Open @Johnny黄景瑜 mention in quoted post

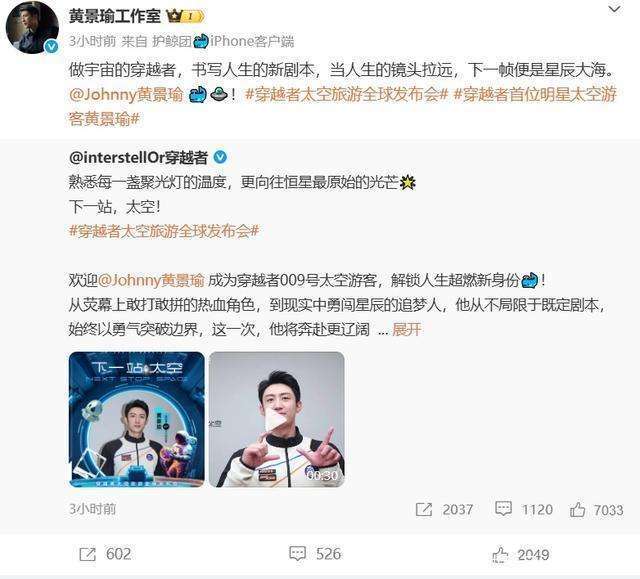pos(151,280)
